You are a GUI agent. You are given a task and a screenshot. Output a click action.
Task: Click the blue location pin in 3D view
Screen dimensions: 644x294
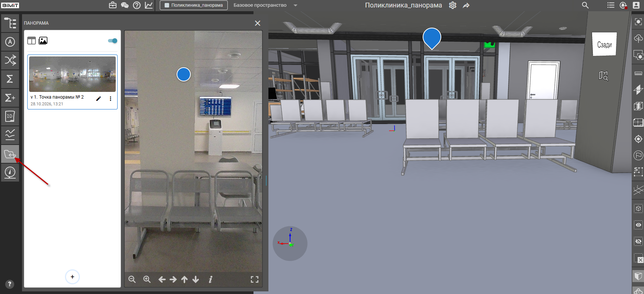[x=432, y=38]
